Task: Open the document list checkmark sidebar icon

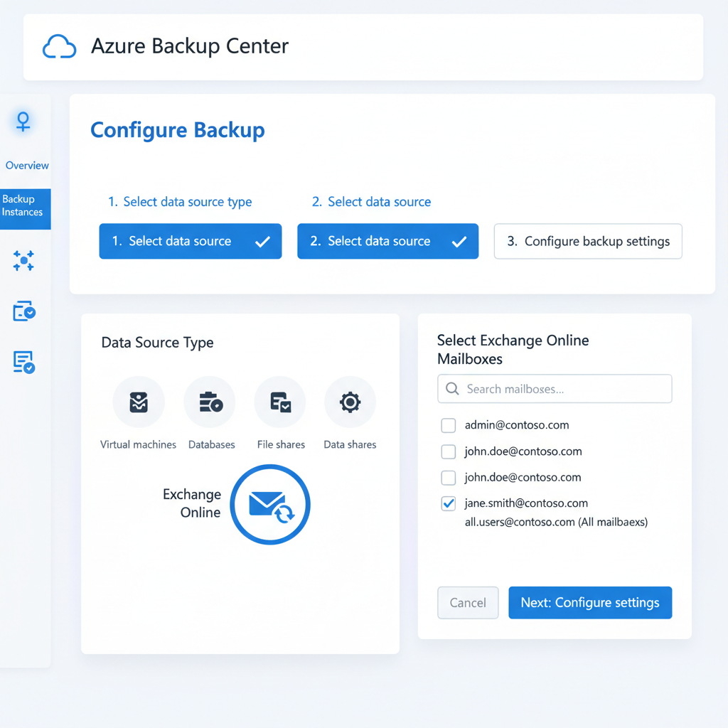Action: (x=24, y=362)
